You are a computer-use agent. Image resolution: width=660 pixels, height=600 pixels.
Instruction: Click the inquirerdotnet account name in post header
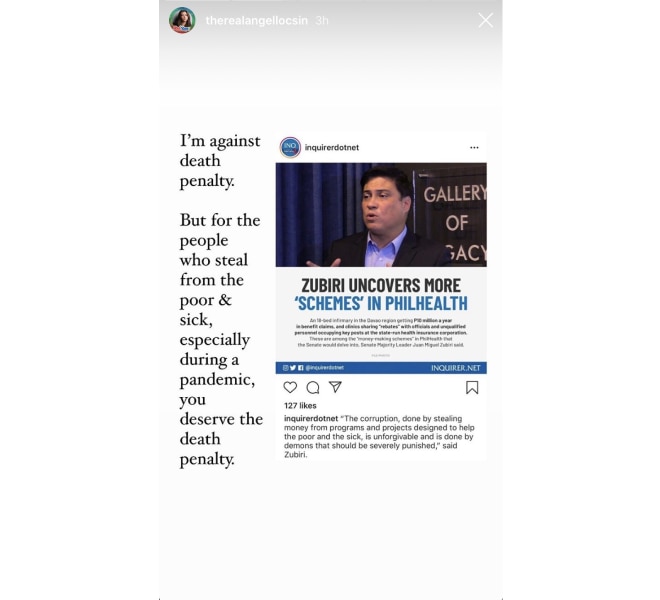pyautogui.click(x=332, y=148)
